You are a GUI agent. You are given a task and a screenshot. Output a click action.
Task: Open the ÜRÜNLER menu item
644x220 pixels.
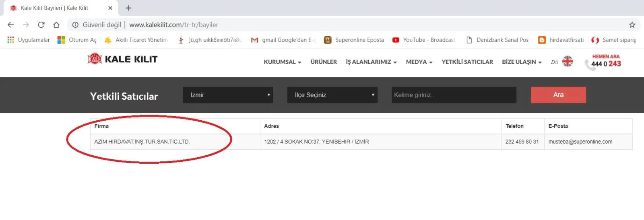[324, 62]
